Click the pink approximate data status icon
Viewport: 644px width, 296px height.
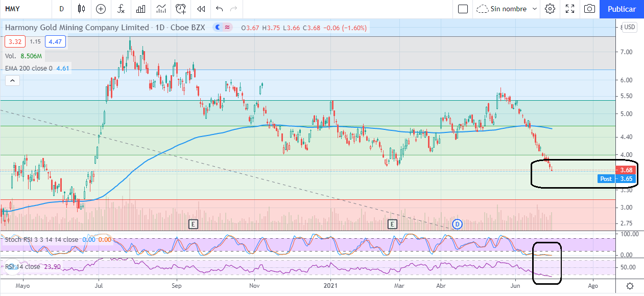tap(227, 28)
